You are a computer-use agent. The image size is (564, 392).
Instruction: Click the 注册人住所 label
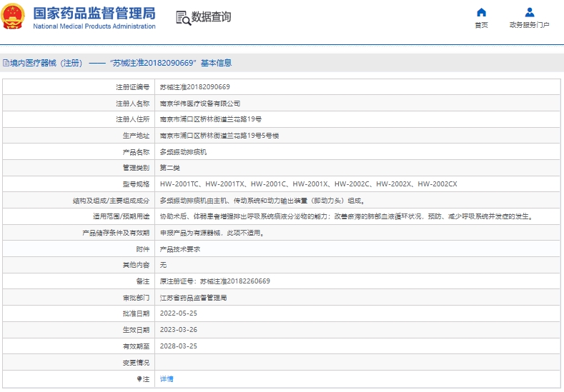tap(132, 119)
